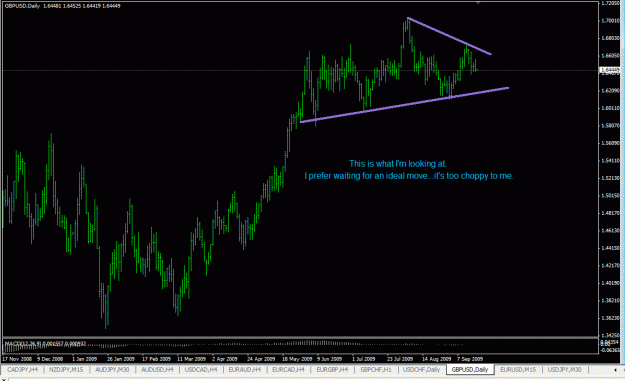Switch to the NZDJPY,M15 chart tab
The width and height of the screenshot is (625, 381).
(x=66, y=370)
